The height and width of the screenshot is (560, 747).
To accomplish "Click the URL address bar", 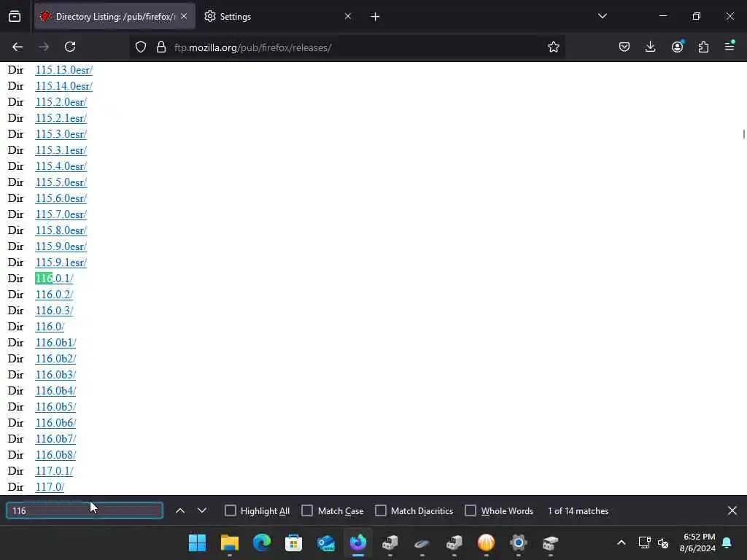I will [x=348, y=47].
